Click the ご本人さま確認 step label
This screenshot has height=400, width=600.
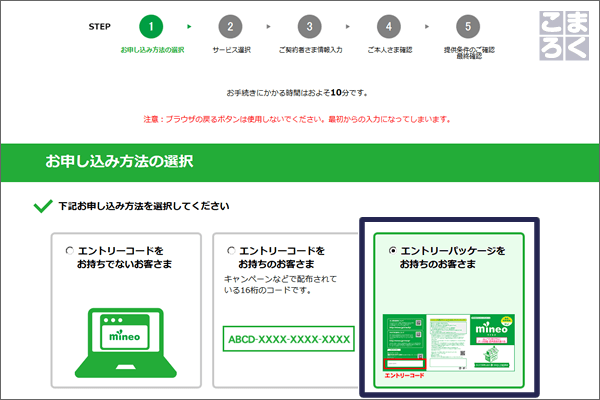390,50
